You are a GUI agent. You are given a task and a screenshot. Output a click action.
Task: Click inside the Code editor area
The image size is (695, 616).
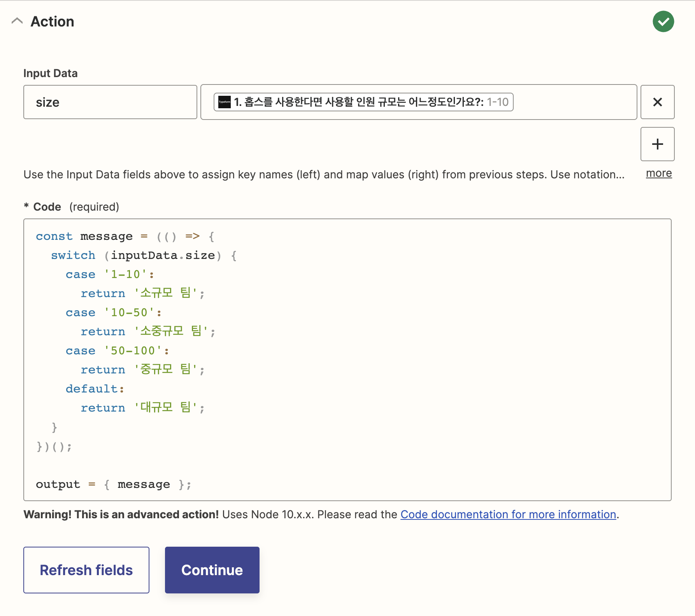(347, 360)
